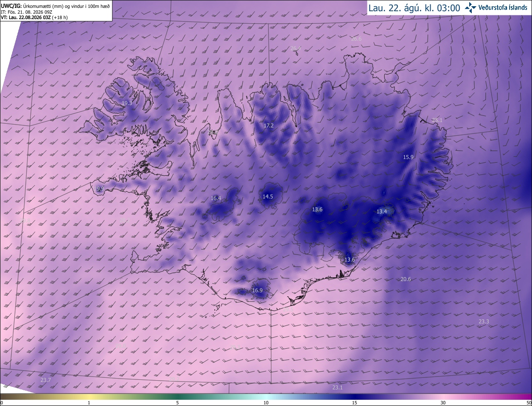Click the 20.6 value over the sea
The image size is (532, 406).
pos(406,279)
